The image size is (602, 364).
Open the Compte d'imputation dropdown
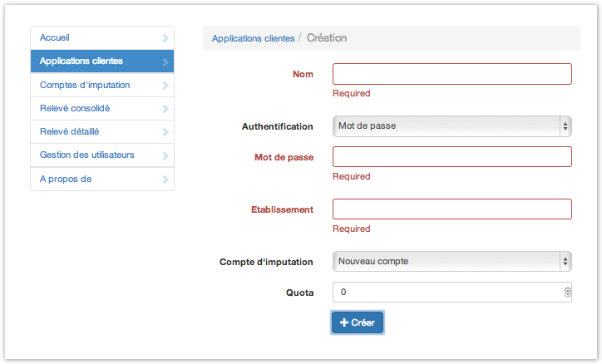[x=451, y=261]
